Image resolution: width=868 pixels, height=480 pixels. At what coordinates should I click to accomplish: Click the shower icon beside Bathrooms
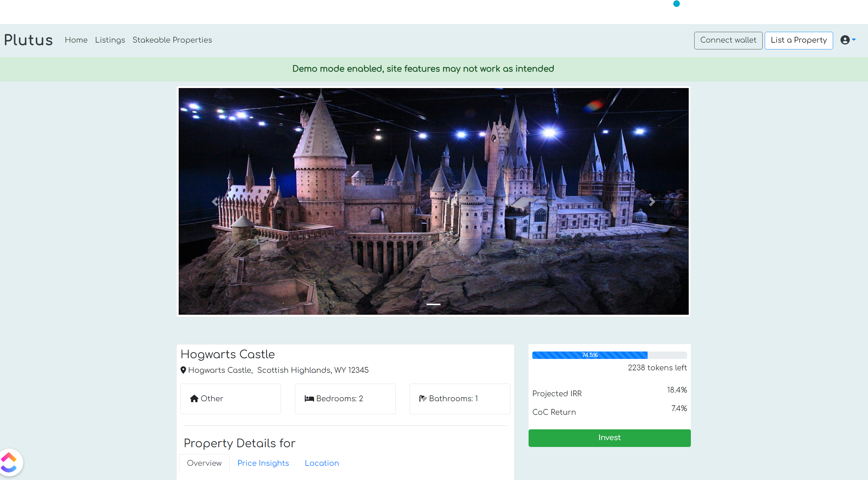[423, 398]
